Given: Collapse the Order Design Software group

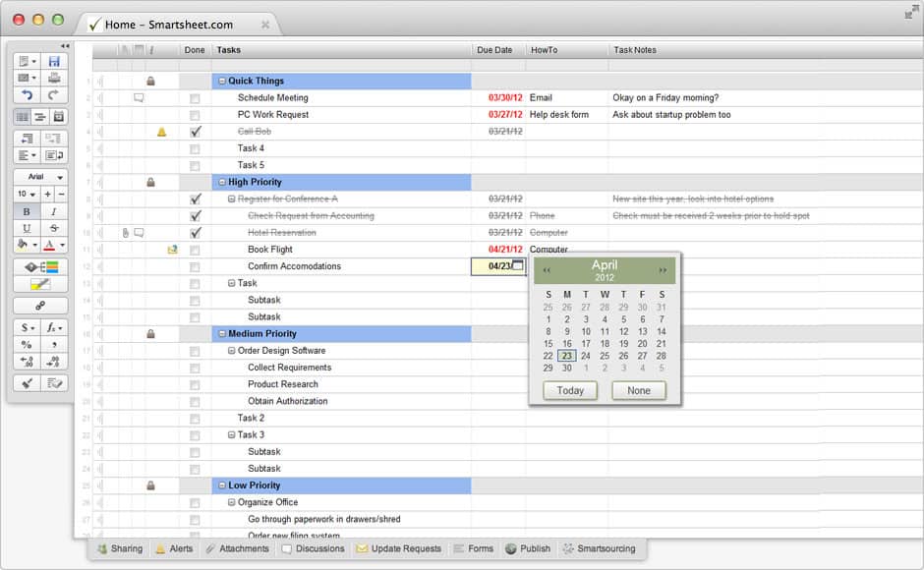Looking at the screenshot, I should pos(232,351).
